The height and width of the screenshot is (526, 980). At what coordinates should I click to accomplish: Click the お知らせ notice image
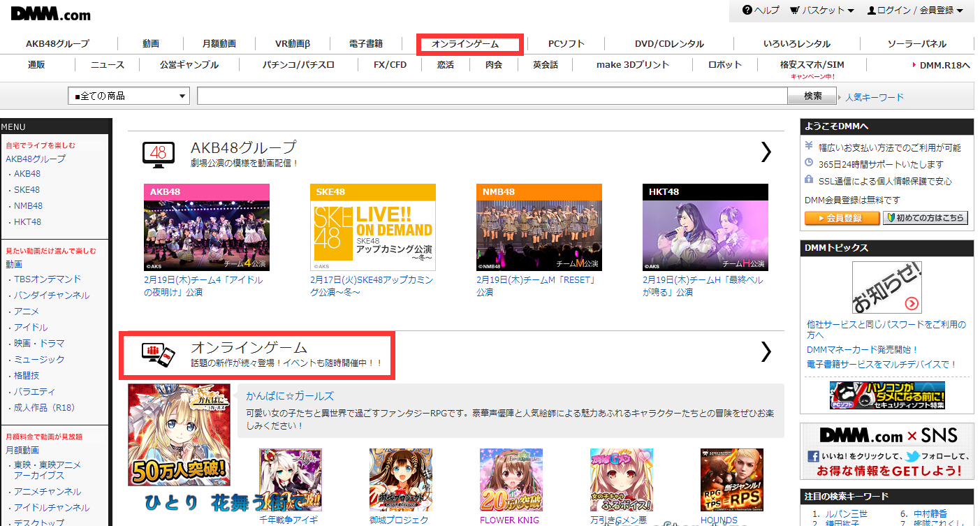[886, 288]
